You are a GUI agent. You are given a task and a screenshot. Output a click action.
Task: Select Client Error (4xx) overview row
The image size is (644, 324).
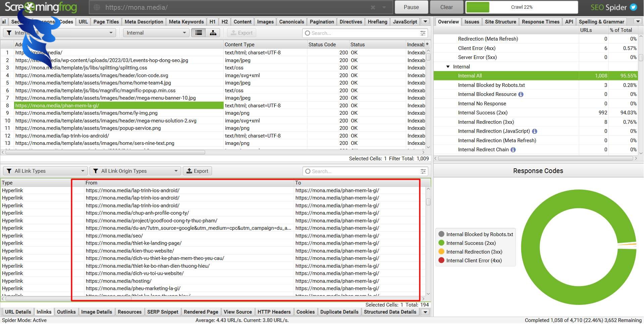click(x=536, y=48)
